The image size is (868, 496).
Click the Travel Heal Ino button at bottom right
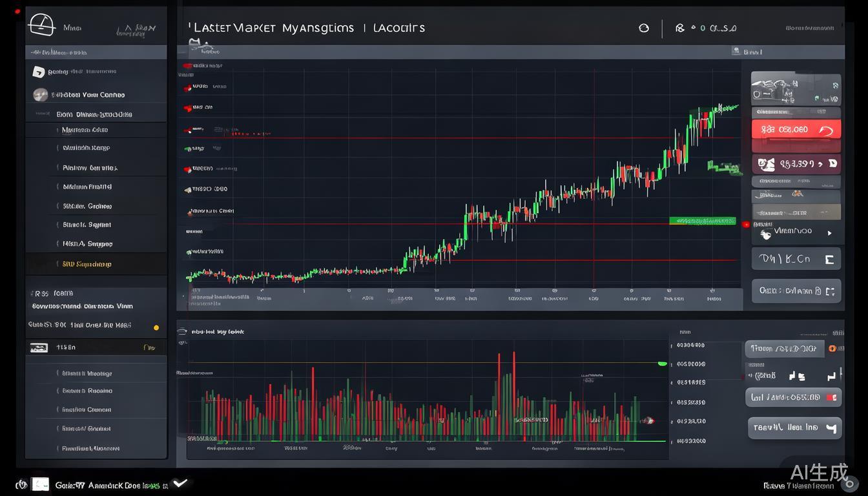point(794,427)
